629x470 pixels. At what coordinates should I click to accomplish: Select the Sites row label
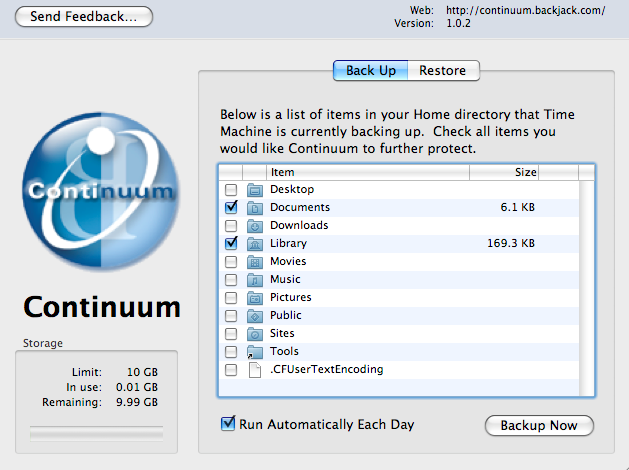(x=282, y=334)
